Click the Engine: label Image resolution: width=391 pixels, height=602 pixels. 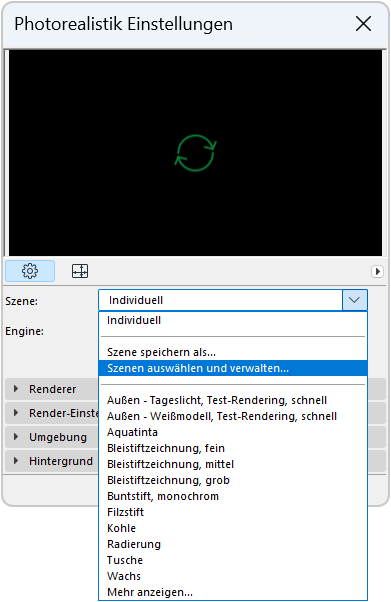point(25,331)
